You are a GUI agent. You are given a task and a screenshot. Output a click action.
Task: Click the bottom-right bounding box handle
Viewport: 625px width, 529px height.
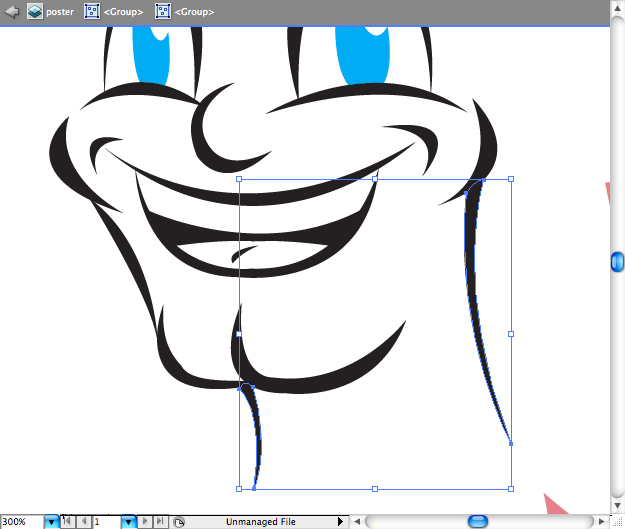[511, 489]
